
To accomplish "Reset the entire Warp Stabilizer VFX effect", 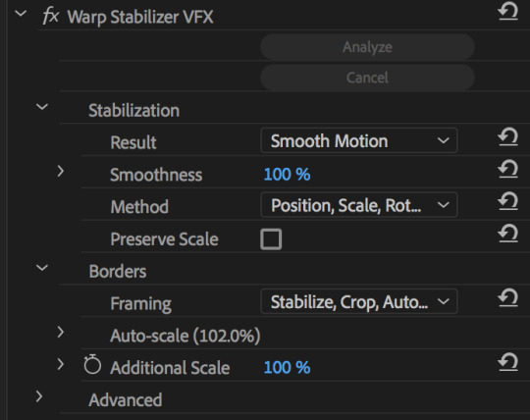I will [508, 11].
